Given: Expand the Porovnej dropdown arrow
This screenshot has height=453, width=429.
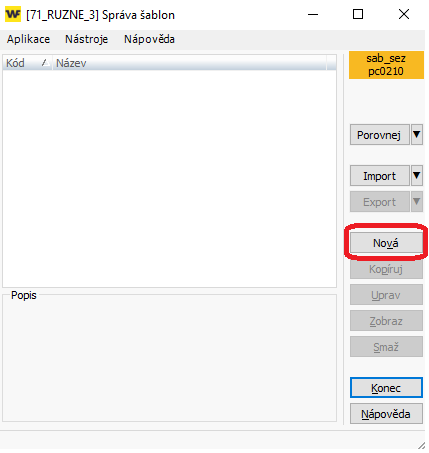Looking at the screenshot, I should 417,135.
